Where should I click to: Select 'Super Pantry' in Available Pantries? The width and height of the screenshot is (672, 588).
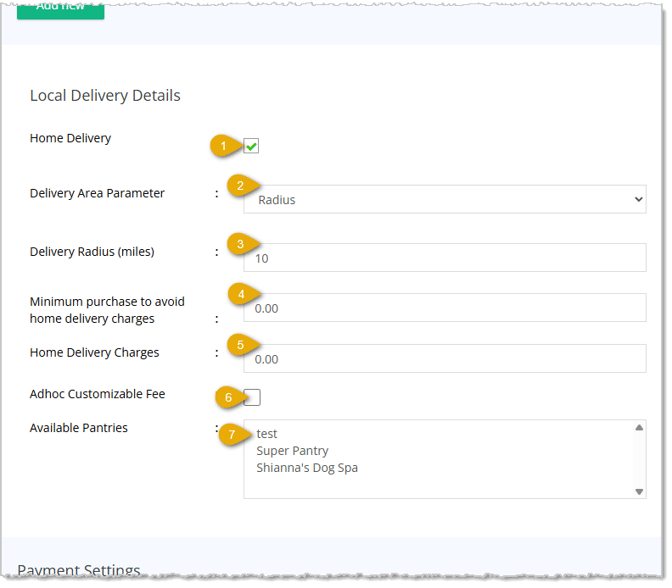tap(292, 451)
